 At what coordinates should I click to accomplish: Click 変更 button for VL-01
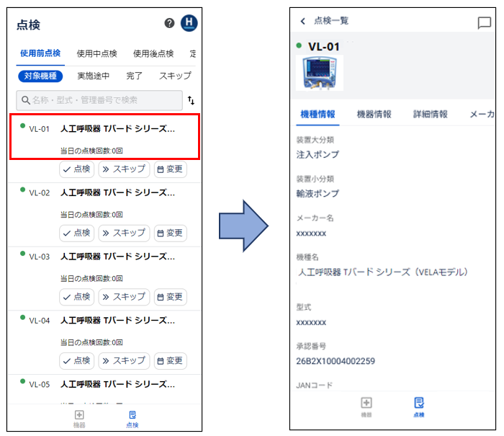click(171, 169)
